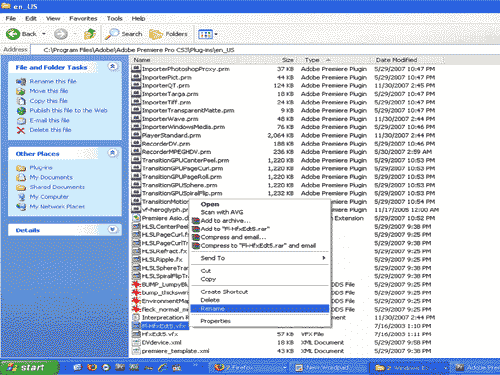Open the 2 Windows Explorer taskbar group
The image size is (500, 375).
(409, 368)
